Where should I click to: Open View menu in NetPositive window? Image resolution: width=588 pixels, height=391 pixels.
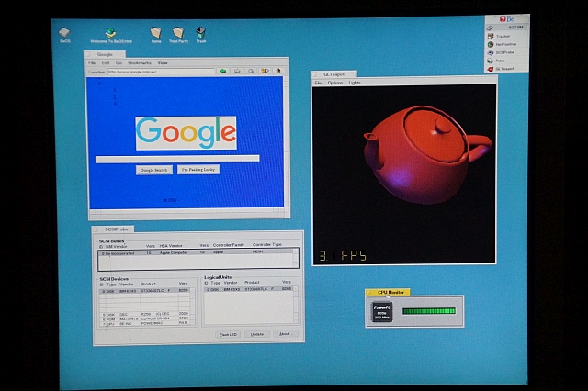coord(163,63)
